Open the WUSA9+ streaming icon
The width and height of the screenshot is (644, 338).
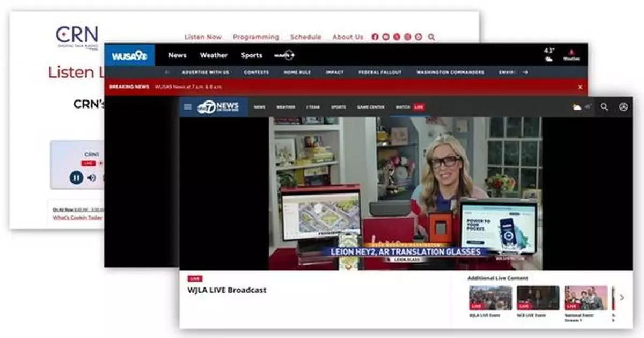coord(284,55)
